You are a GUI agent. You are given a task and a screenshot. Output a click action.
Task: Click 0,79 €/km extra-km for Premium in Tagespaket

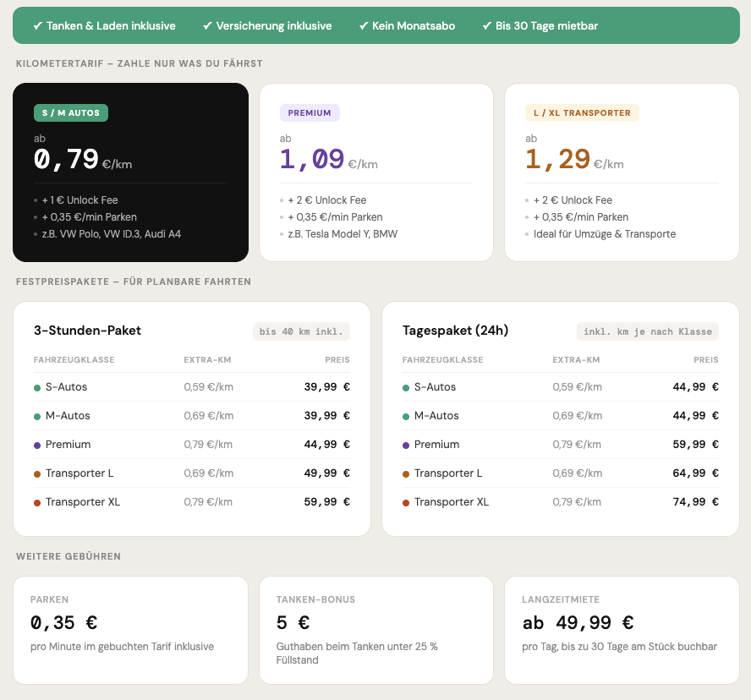(577, 445)
